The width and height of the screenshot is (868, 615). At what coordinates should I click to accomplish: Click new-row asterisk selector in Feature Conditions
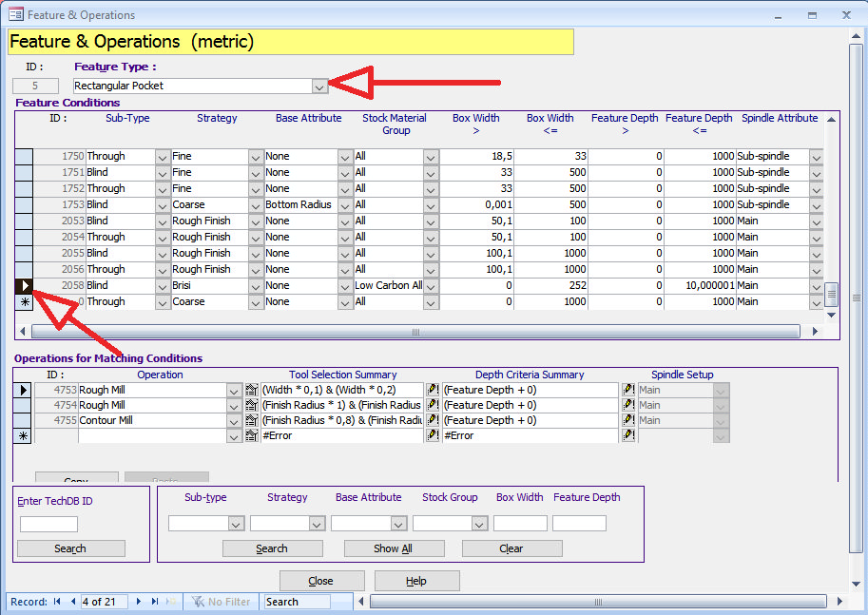[24, 301]
